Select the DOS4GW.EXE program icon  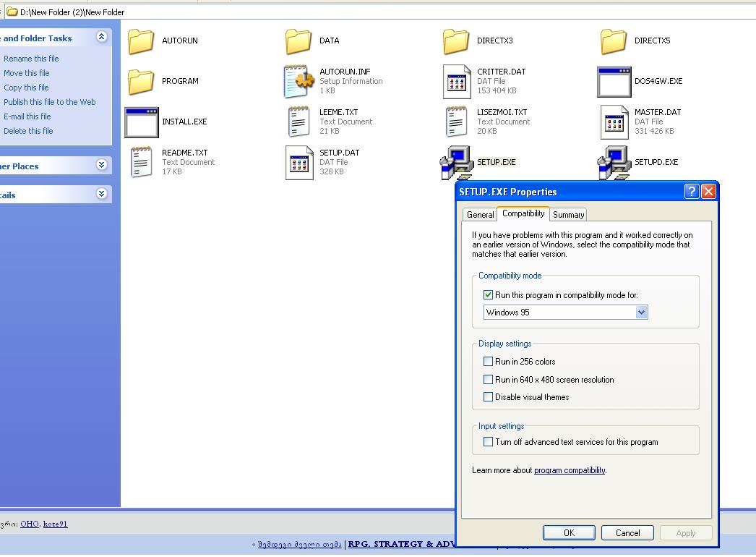click(x=614, y=82)
